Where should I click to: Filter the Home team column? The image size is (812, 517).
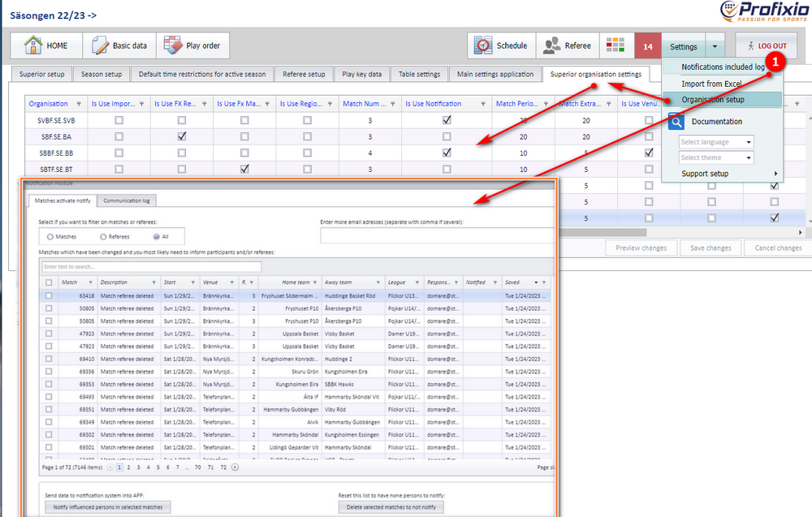315,282
